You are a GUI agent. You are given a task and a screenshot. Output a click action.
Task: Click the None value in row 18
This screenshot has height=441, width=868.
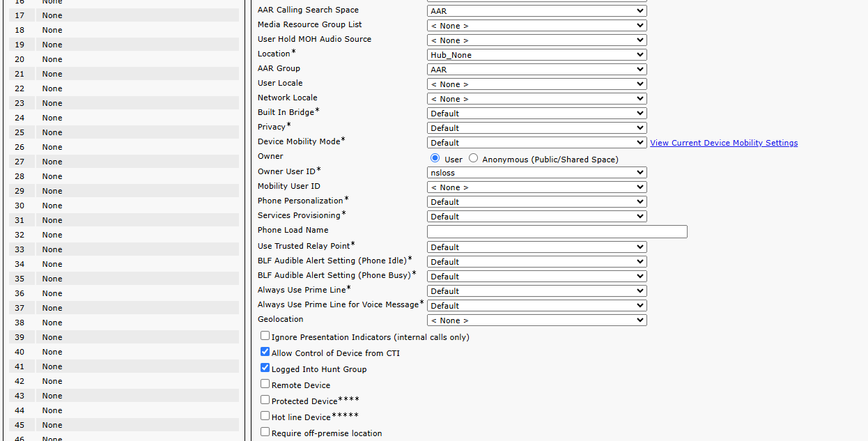[52, 30]
